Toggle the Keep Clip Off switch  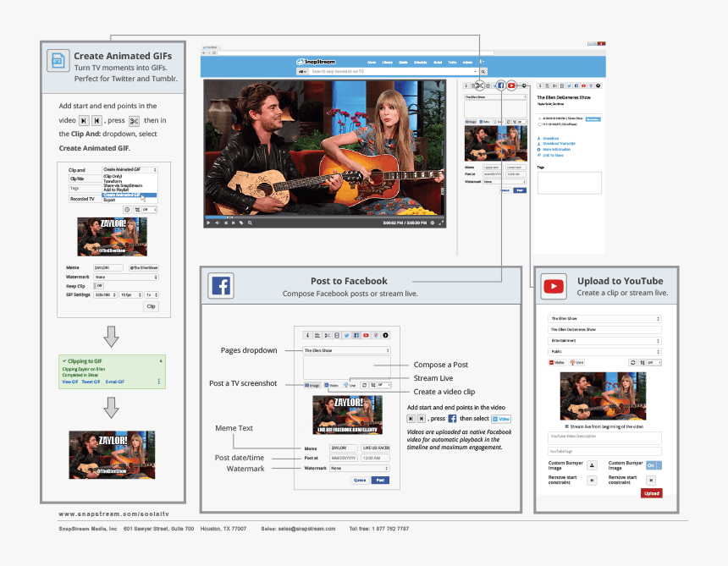pyautogui.click(x=98, y=286)
